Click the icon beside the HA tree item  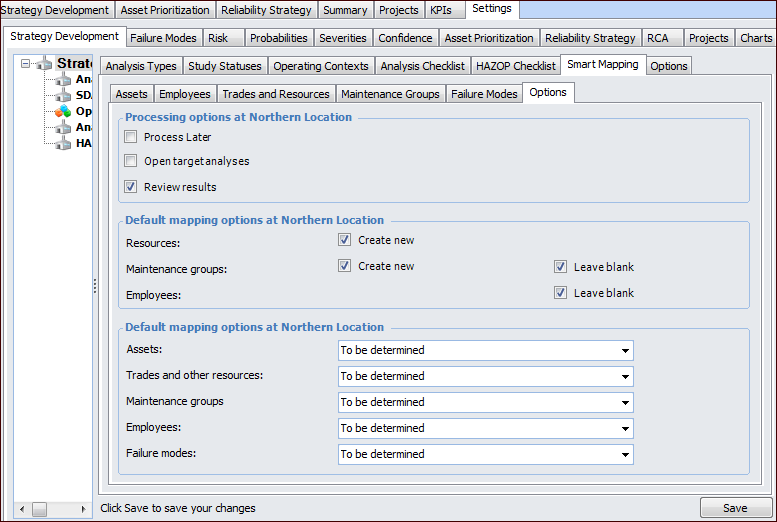pos(63,143)
